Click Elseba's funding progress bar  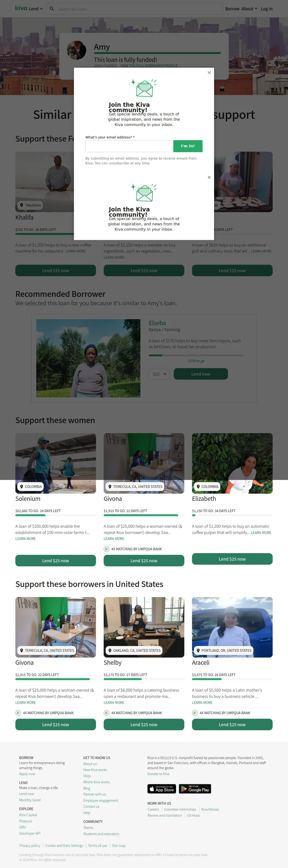196,355
